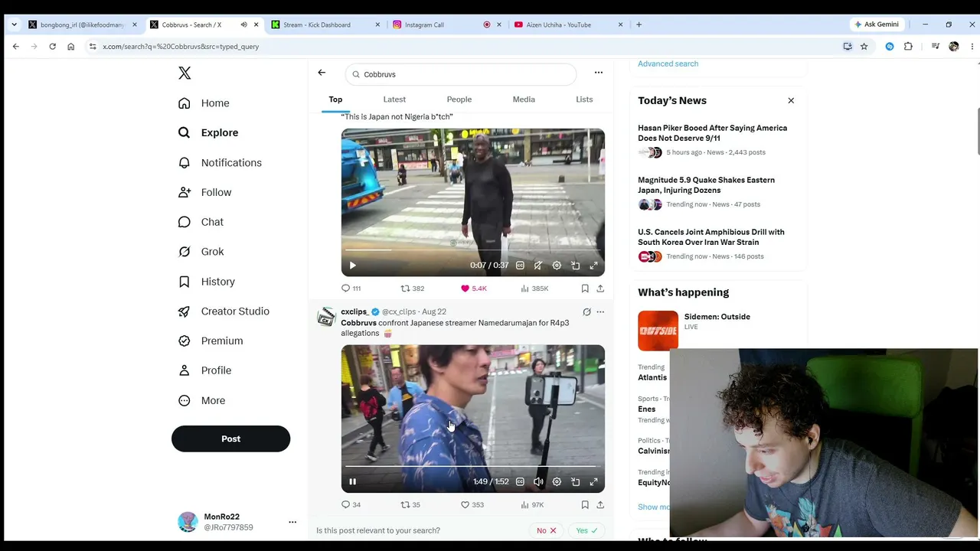The height and width of the screenshot is (551, 980).
Task: Switch to the Lists search tab
Action: pyautogui.click(x=584, y=99)
